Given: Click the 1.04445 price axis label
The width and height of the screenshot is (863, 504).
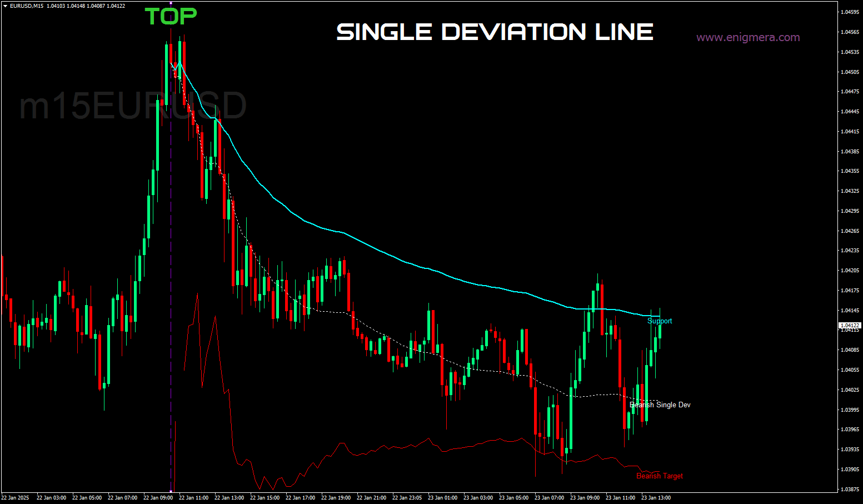Looking at the screenshot, I should (850, 112).
